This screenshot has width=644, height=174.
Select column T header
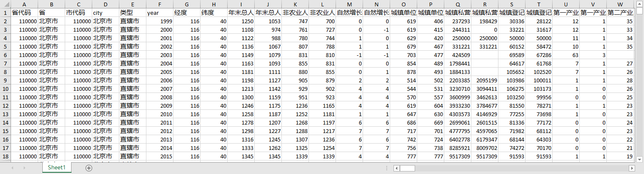(x=539, y=4)
